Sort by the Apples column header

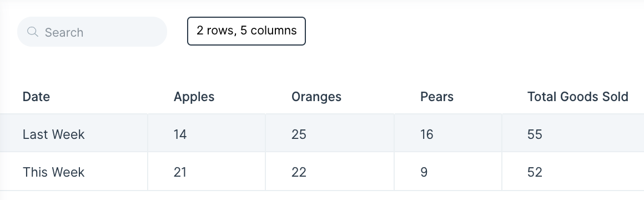[x=194, y=97]
